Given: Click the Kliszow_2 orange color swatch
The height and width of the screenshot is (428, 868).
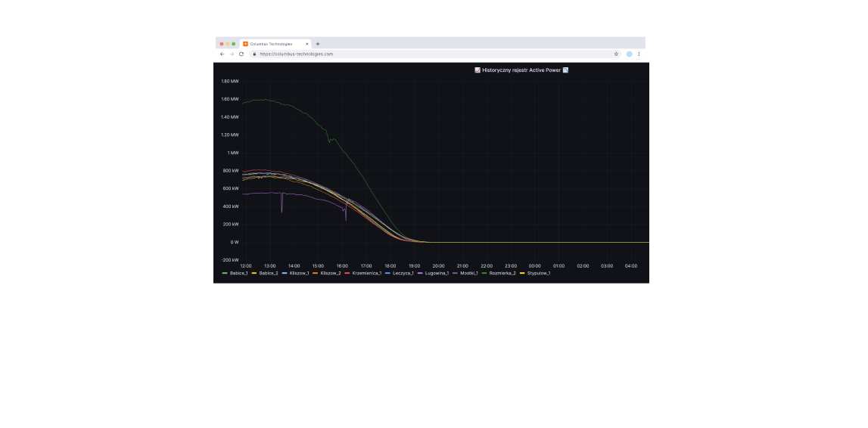Looking at the screenshot, I should [x=316, y=273].
